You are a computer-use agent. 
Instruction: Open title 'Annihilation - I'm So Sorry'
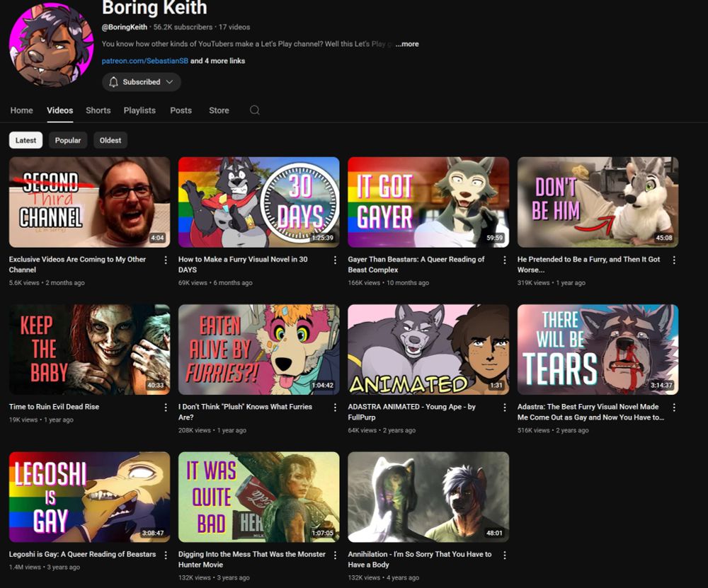pyautogui.click(x=419, y=560)
